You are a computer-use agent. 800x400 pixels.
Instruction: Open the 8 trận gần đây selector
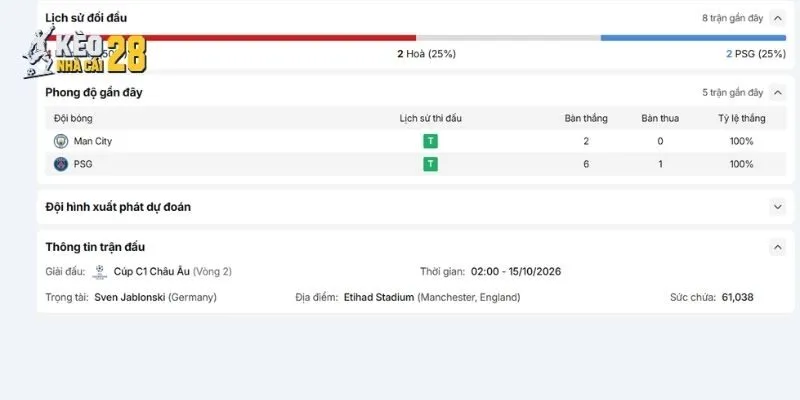click(x=732, y=18)
